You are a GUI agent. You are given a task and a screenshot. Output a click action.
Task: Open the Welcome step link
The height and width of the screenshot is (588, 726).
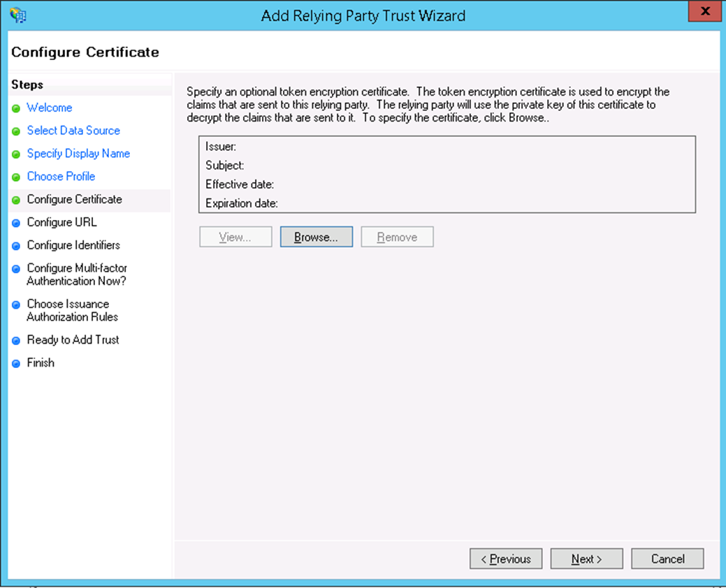(49, 108)
